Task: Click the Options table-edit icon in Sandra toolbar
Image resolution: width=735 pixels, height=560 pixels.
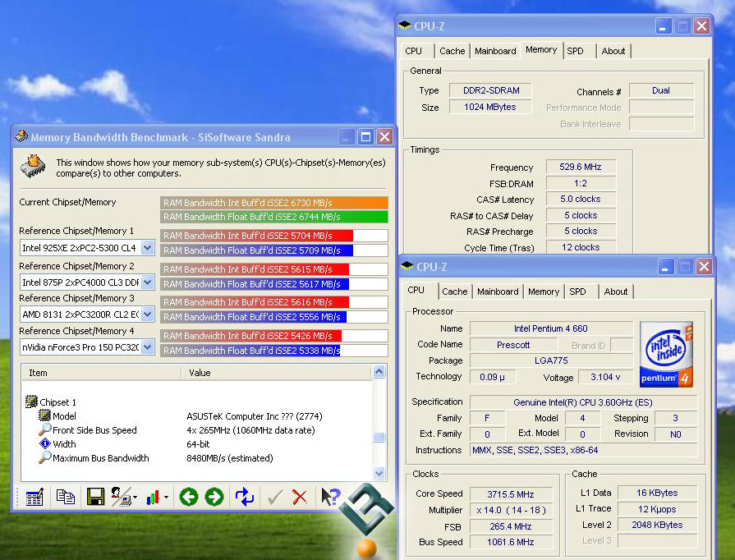Action: 34,497
